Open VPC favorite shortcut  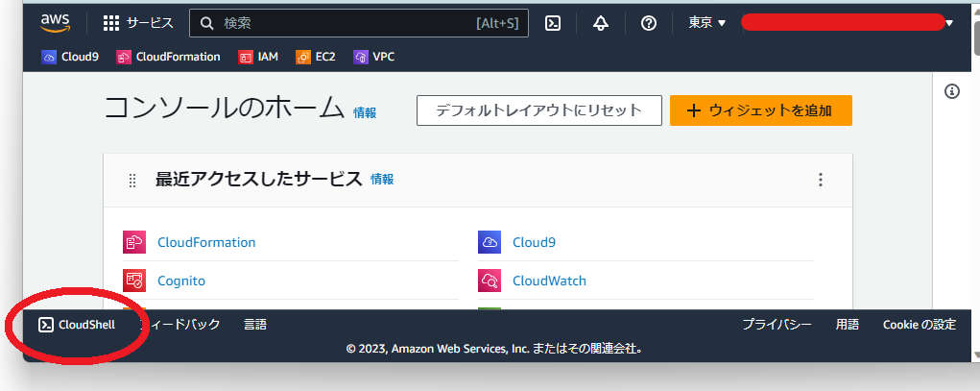tap(373, 57)
